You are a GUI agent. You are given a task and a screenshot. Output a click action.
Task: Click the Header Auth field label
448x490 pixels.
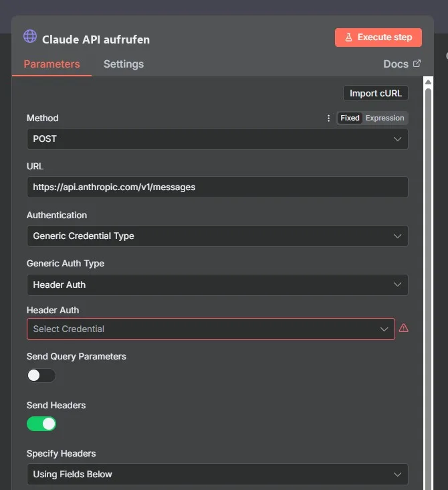[53, 310]
